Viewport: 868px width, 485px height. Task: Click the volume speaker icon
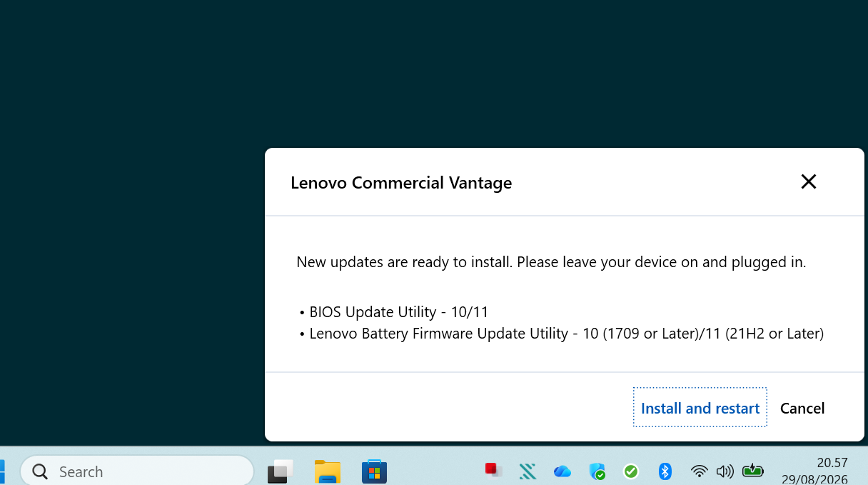coord(725,471)
